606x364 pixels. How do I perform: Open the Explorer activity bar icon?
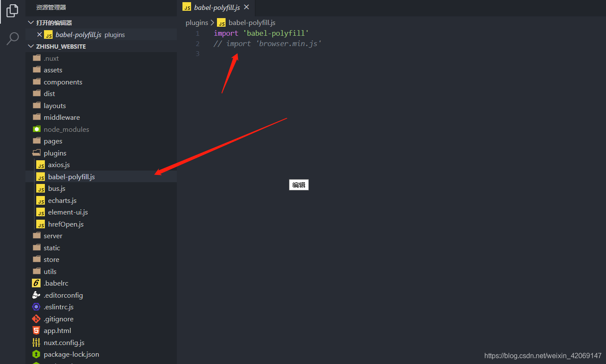(13, 10)
